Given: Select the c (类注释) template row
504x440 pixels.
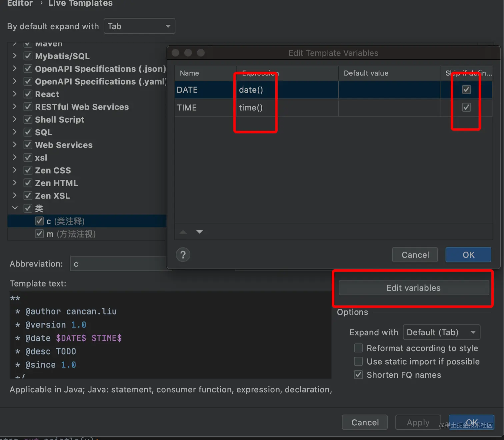Looking at the screenshot, I should pos(87,221).
